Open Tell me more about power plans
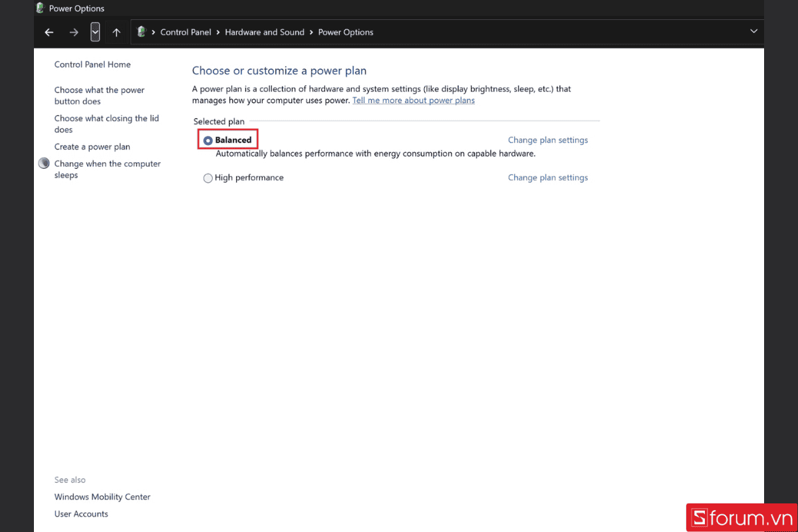Viewport: 798px width, 532px height. coord(414,100)
